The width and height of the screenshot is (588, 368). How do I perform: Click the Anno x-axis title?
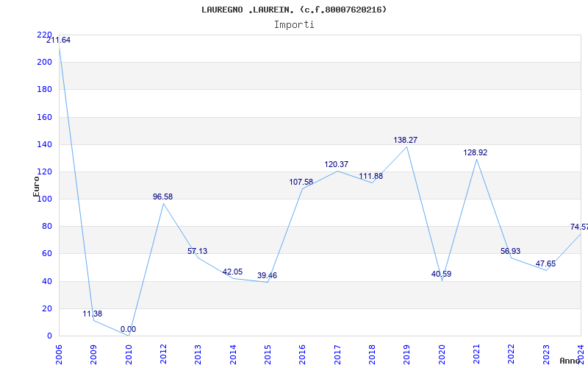coord(570,361)
